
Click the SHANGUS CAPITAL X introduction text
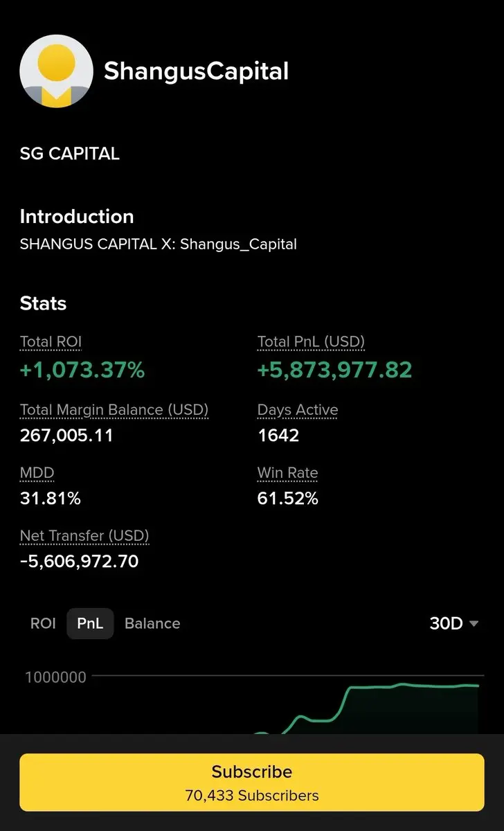pos(158,244)
